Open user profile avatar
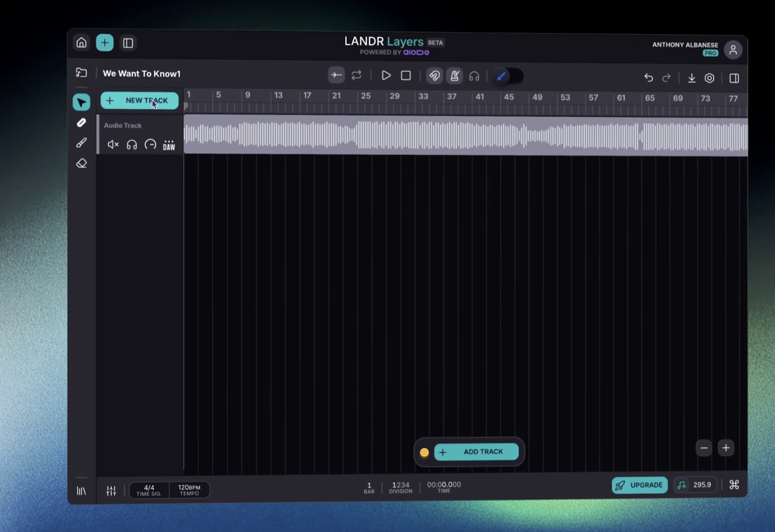The image size is (775, 532). point(733,50)
